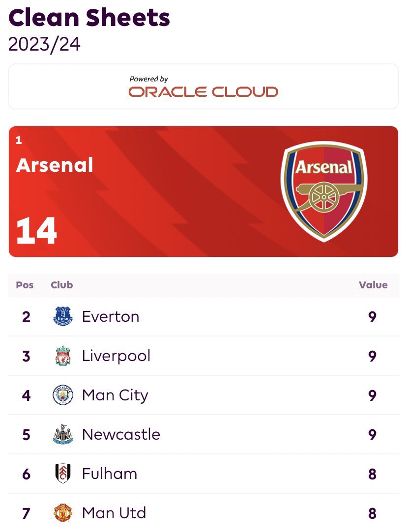
Task: Click the large Arsenal crest logo
Action: point(323,192)
